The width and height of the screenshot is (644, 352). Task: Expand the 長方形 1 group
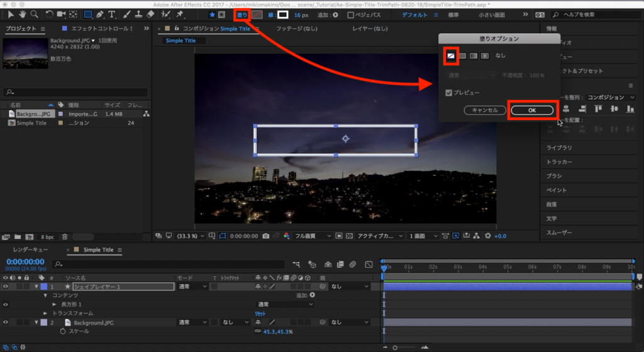click(x=55, y=304)
